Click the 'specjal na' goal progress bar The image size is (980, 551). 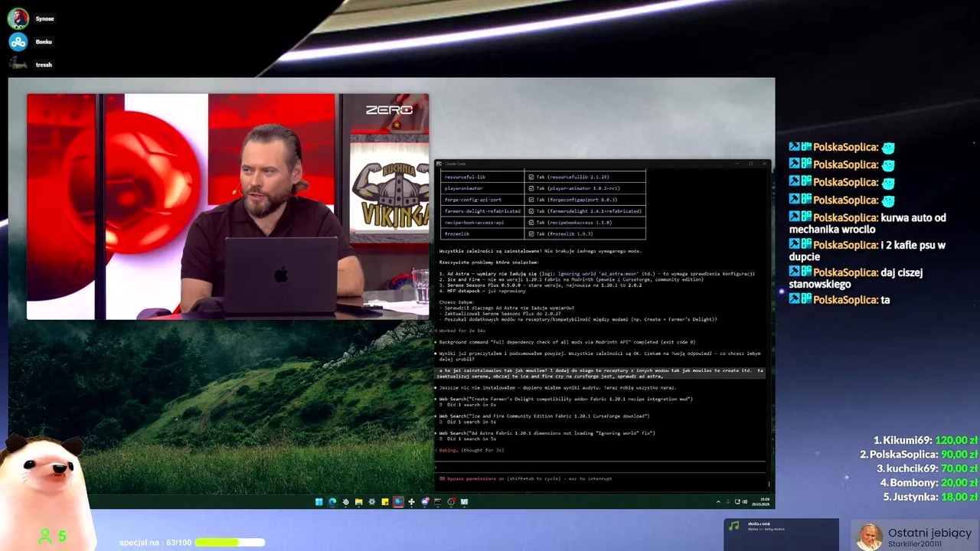coord(230,543)
